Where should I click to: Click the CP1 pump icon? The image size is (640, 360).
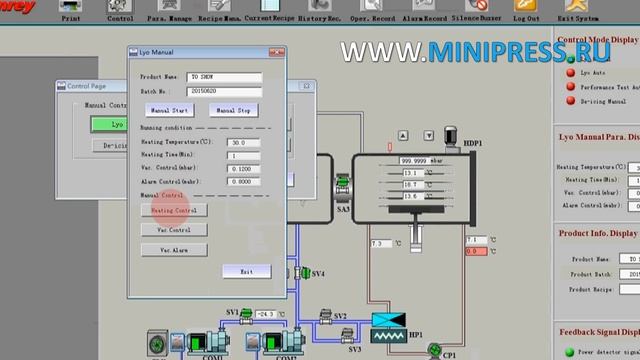pos(435,351)
